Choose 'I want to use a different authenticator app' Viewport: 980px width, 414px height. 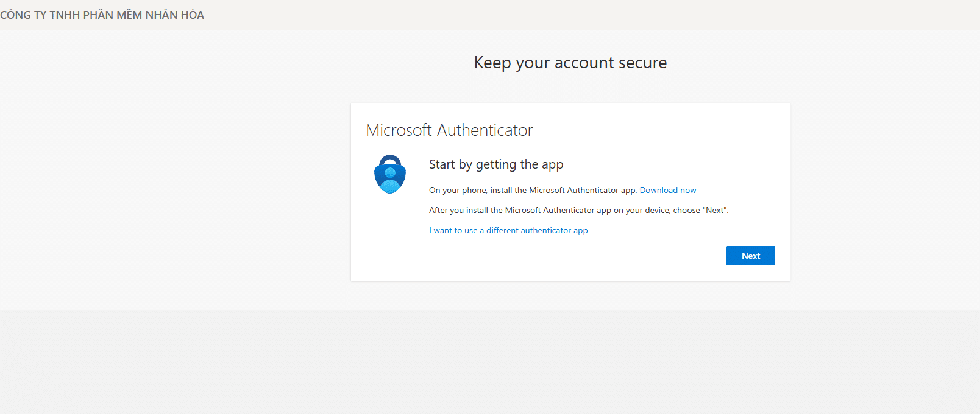click(508, 230)
